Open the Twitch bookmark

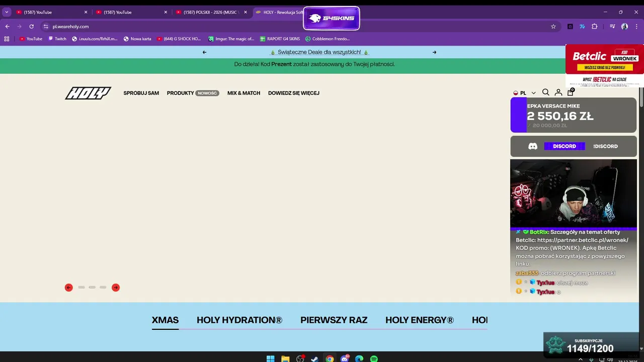(57, 39)
